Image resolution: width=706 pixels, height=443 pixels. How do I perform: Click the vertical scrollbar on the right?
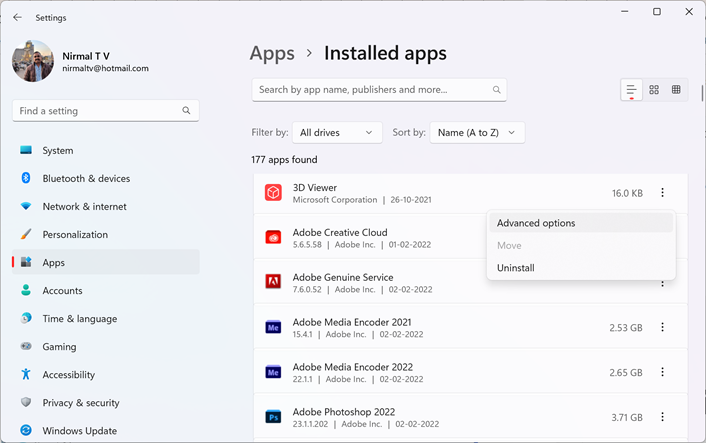click(702, 93)
